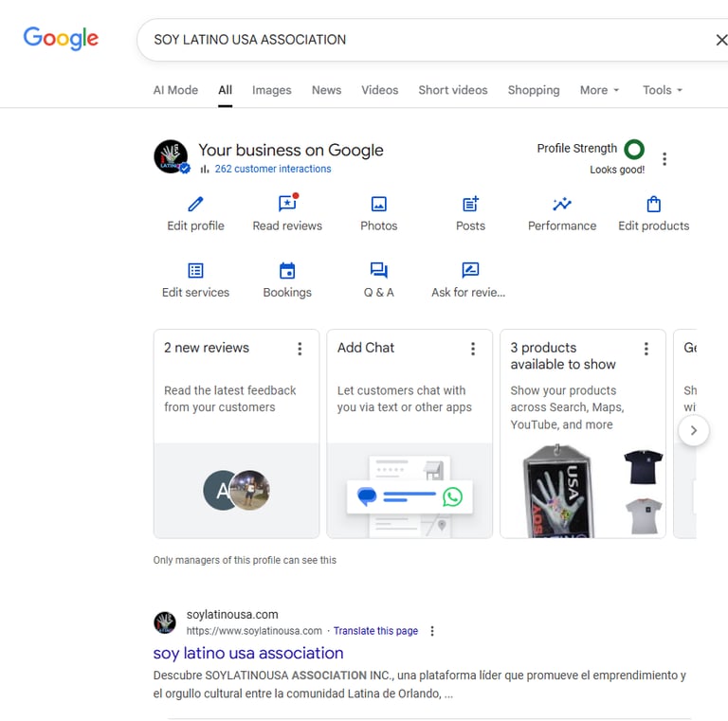Select the All tab
This screenshot has width=728, height=721.
coord(226,90)
